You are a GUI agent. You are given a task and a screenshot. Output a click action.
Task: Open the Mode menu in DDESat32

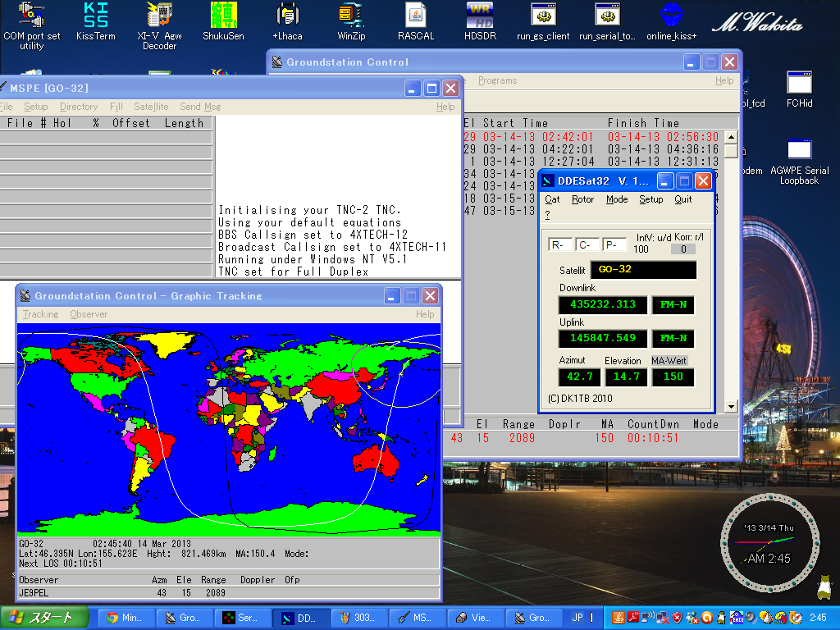617,199
